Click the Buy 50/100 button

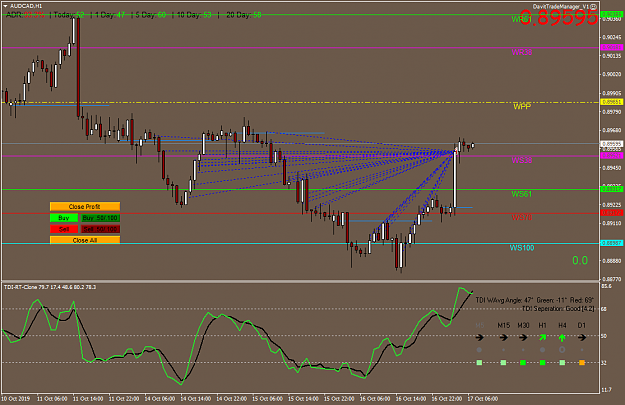[x=100, y=218]
